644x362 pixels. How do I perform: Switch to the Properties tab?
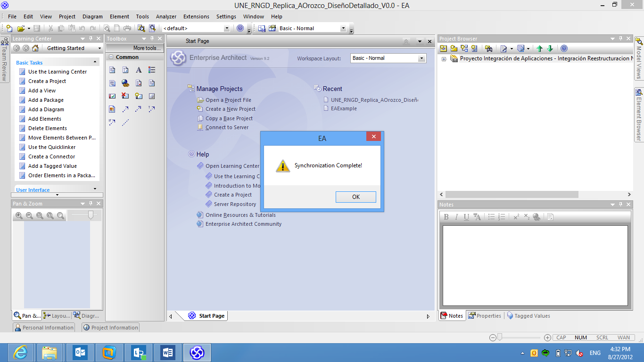pyautogui.click(x=485, y=316)
